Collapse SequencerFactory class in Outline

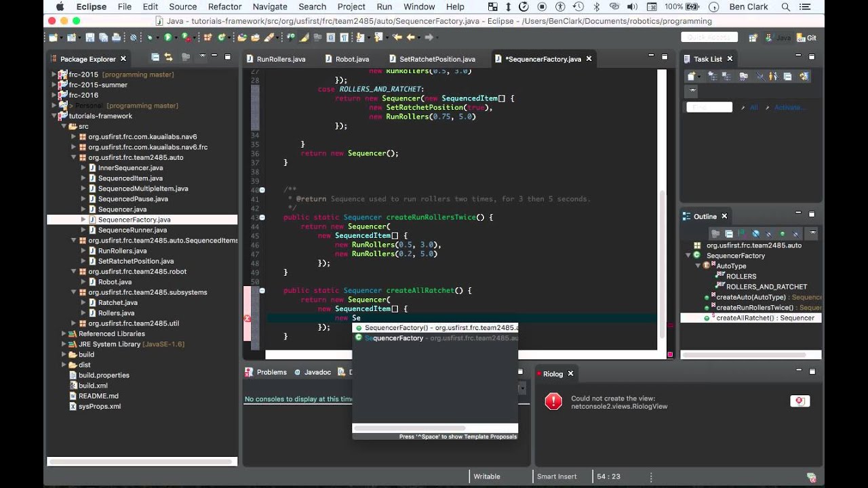(688, 255)
